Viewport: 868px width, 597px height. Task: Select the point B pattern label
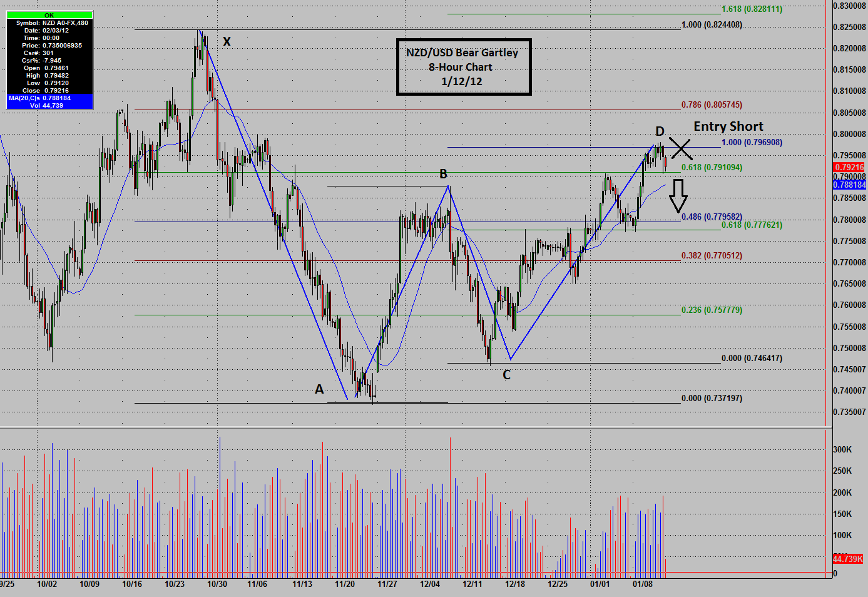pyautogui.click(x=443, y=173)
